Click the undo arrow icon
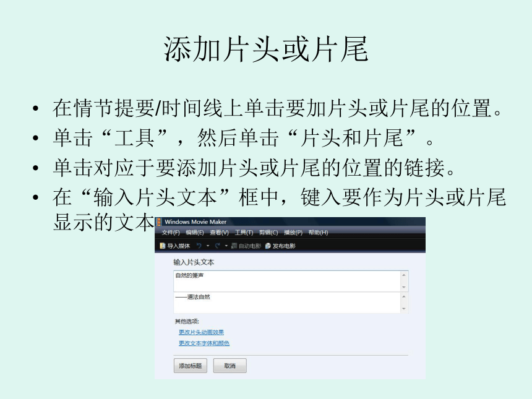Image resolution: width=532 pixels, height=399 pixels. 199,246
